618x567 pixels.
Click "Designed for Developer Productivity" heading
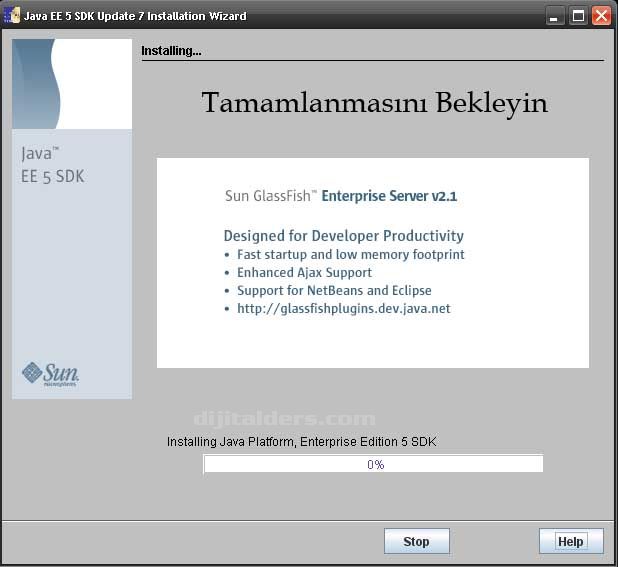pos(343,236)
